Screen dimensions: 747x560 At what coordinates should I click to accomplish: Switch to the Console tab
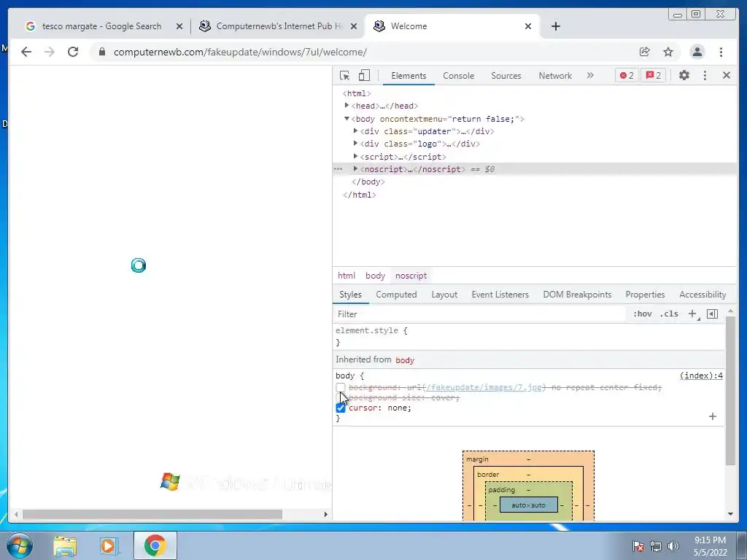tap(458, 76)
